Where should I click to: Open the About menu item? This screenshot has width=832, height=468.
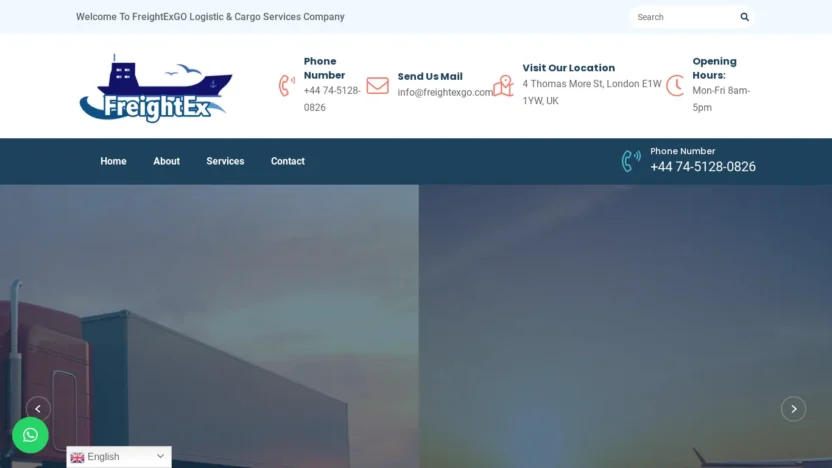[167, 161]
